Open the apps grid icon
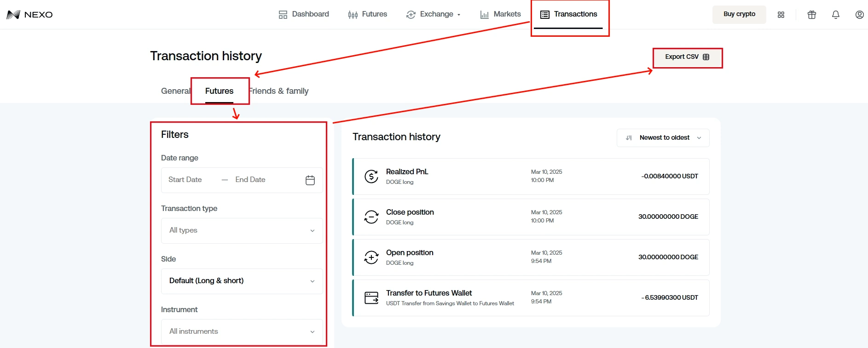The image size is (868, 348). pos(781,15)
